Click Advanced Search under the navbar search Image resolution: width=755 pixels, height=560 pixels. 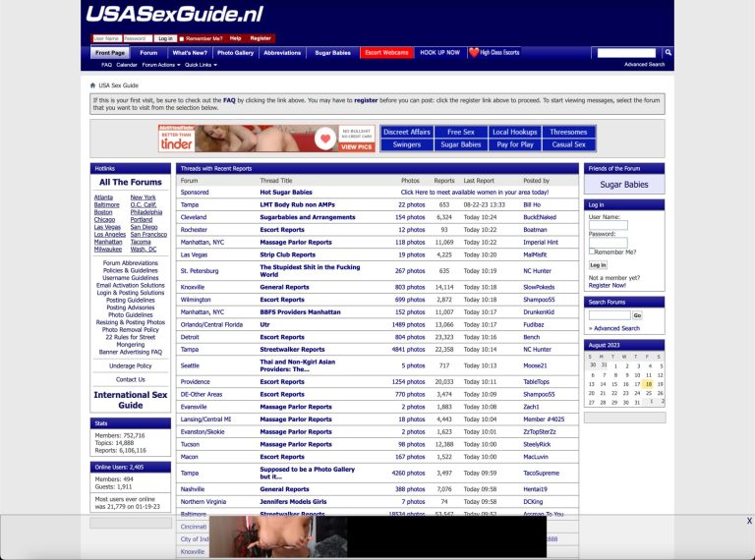point(644,65)
